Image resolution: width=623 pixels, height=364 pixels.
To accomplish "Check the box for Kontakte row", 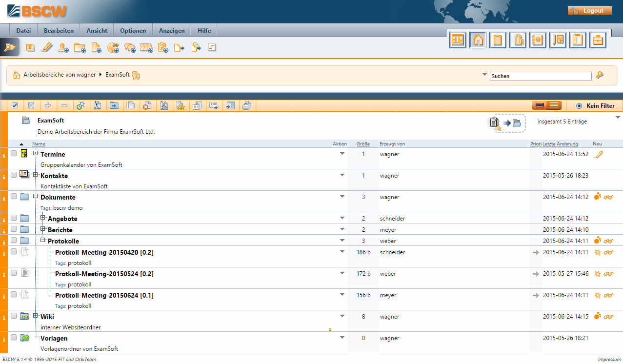I will click(14, 175).
